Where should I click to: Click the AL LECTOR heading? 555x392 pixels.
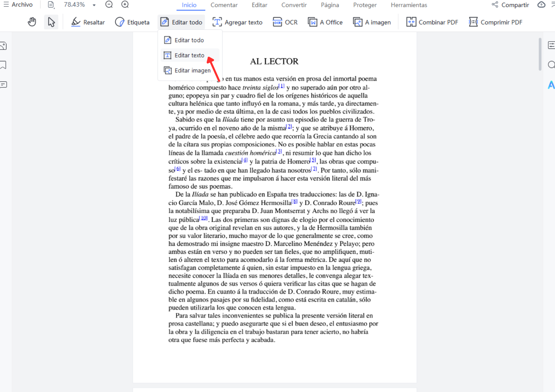click(274, 61)
